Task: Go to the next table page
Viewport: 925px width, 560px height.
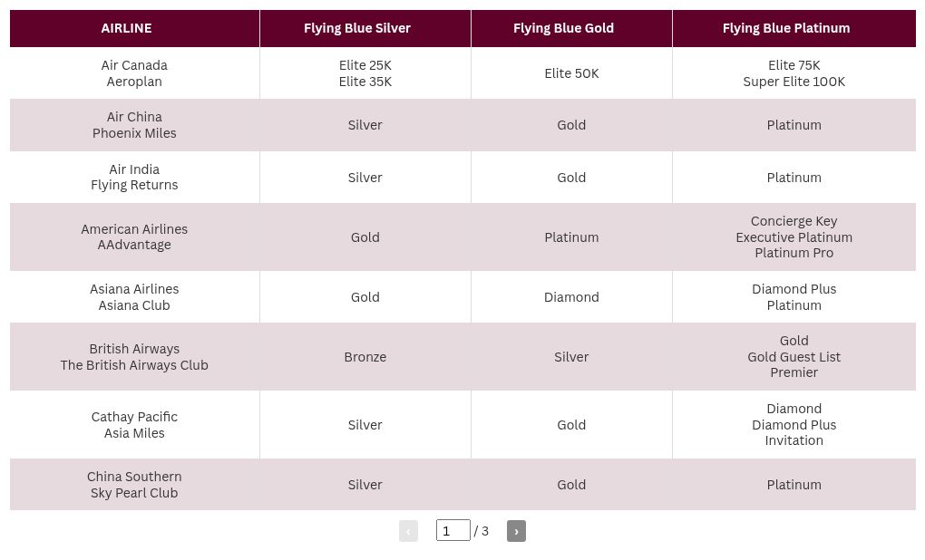Action: (x=516, y=531)
